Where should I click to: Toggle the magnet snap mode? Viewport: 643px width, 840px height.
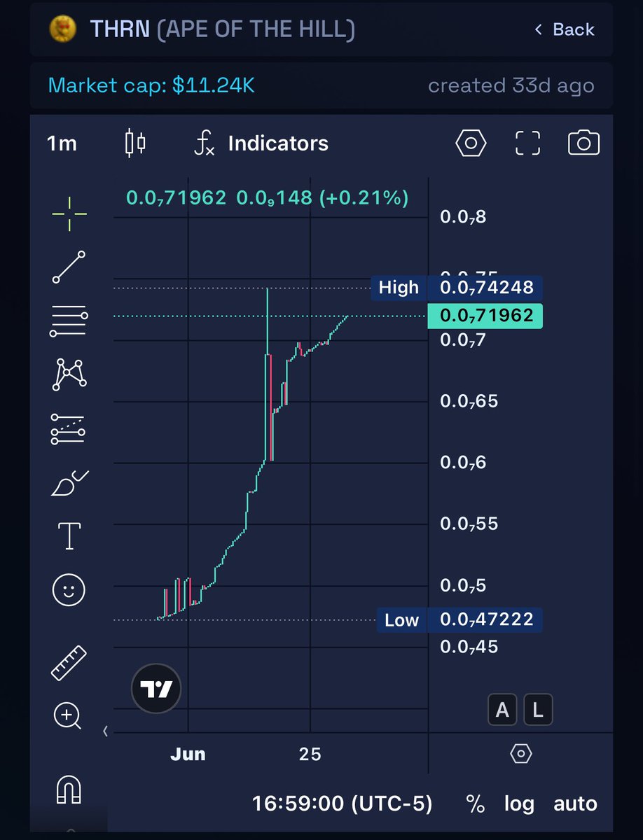(x=69, y=790)
